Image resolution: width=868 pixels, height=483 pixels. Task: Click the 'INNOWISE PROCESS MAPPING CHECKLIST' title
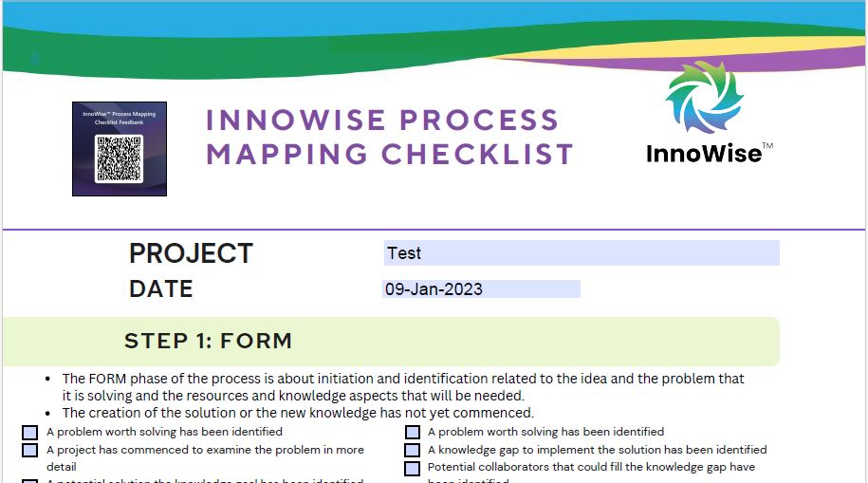point(389,138)
